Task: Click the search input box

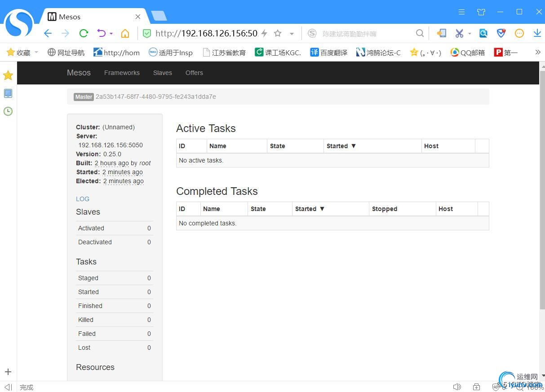Action: (x=366, y=34)
